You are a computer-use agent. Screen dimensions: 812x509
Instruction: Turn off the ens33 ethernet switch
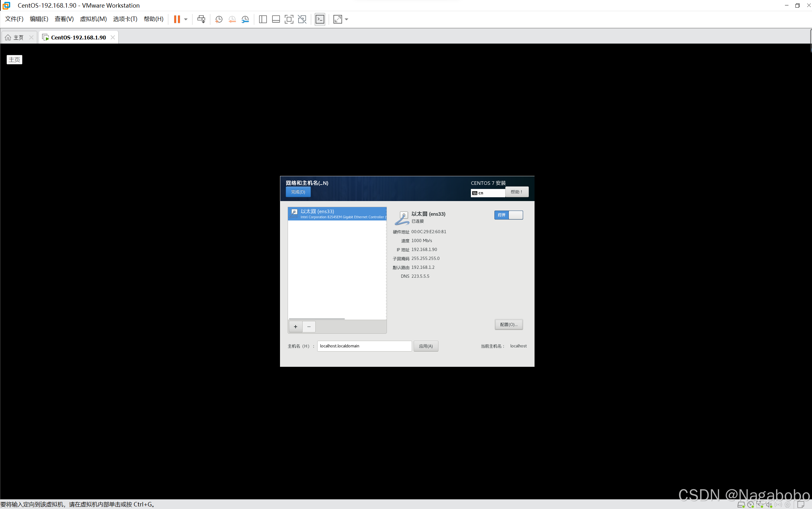(508, 215)
